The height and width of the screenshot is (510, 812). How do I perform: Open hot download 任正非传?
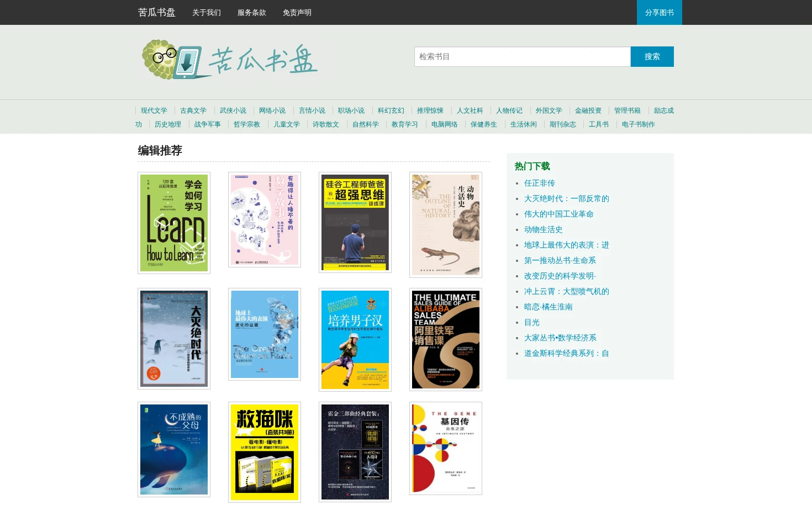(540, 183)
